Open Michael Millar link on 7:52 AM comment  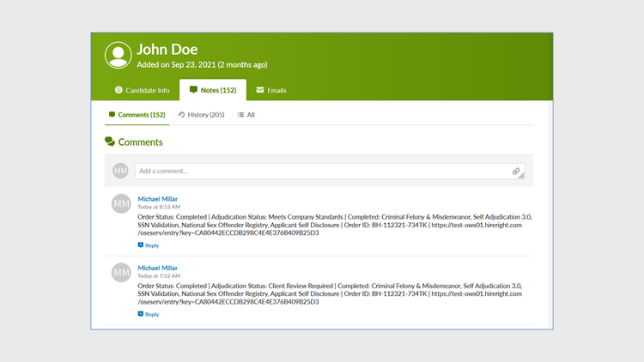coord(157,268)
